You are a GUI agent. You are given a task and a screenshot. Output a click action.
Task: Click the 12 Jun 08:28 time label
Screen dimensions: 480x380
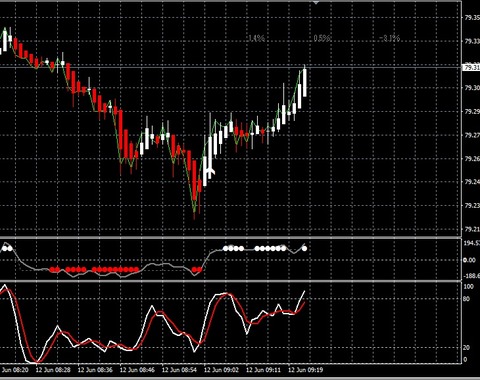pos(53,370)
